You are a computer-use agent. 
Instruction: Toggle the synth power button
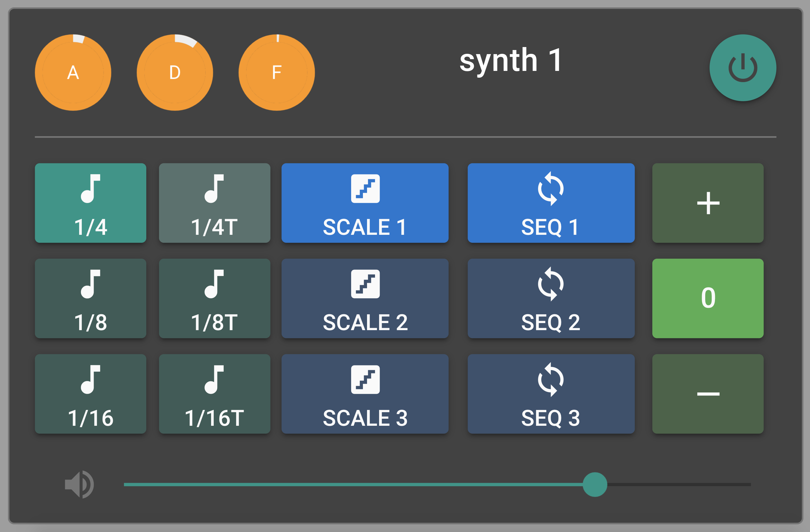click(743, 68)
